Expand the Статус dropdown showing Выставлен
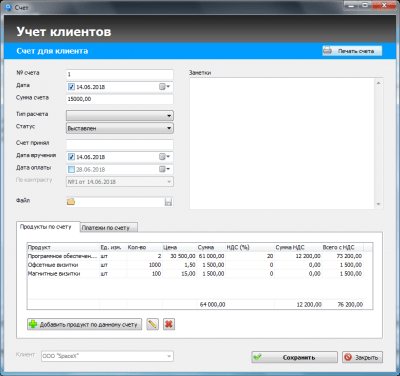Image resolution: width=400 pixels, height=376 pixels. 169,128
